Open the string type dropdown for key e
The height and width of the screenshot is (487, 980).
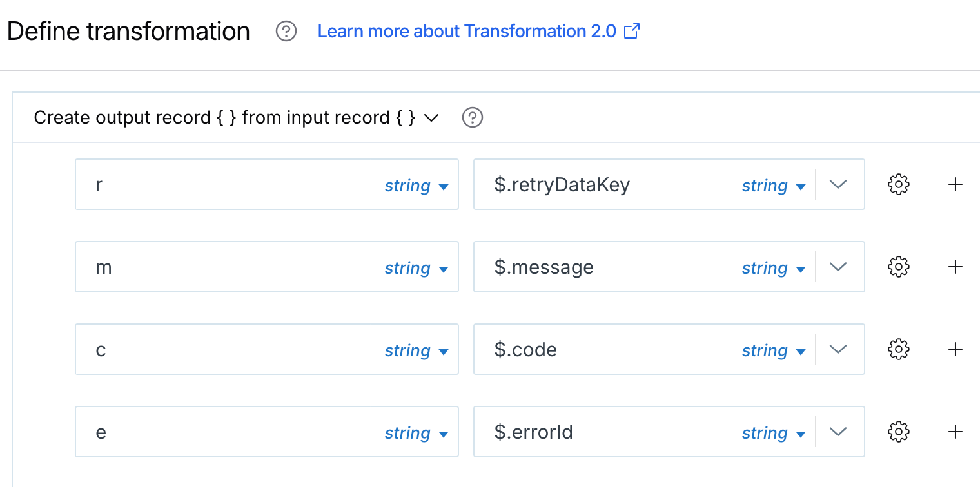click(x=417, y=433)
